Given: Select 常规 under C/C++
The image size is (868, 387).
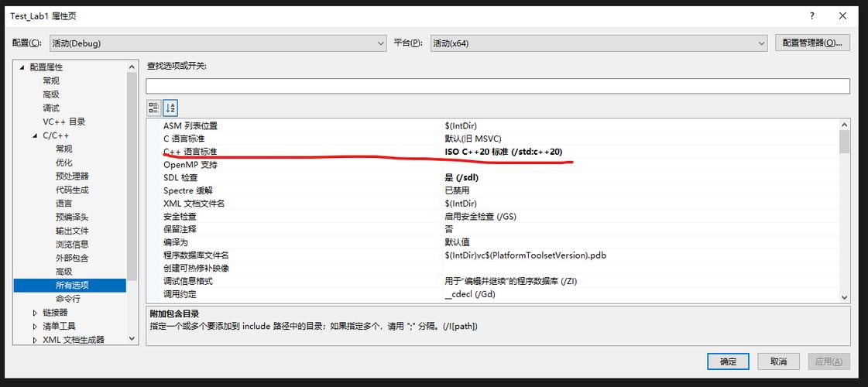Looking at the screenshot, I should click(63, 149).
